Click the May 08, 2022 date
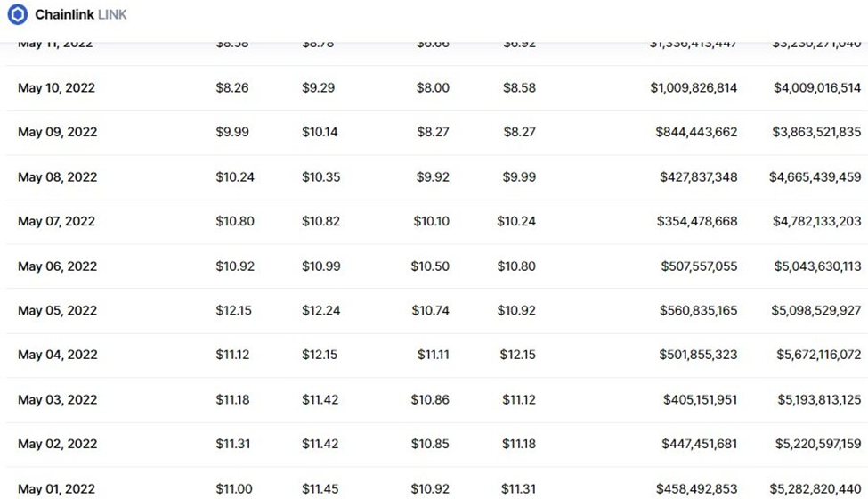This screenshot has height=499, width=868. 56,177
